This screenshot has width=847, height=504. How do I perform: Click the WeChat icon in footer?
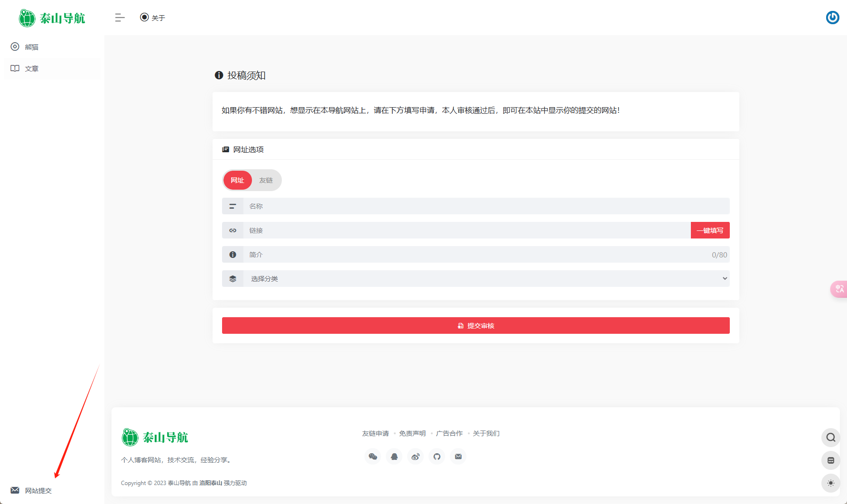[x=373, y=457]
